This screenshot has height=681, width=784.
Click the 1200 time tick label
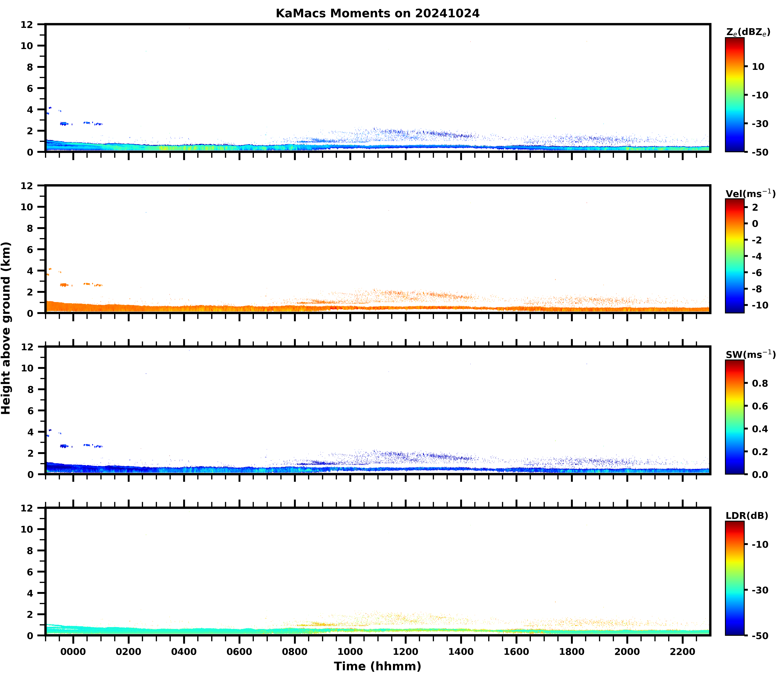[x=405, y=652]
